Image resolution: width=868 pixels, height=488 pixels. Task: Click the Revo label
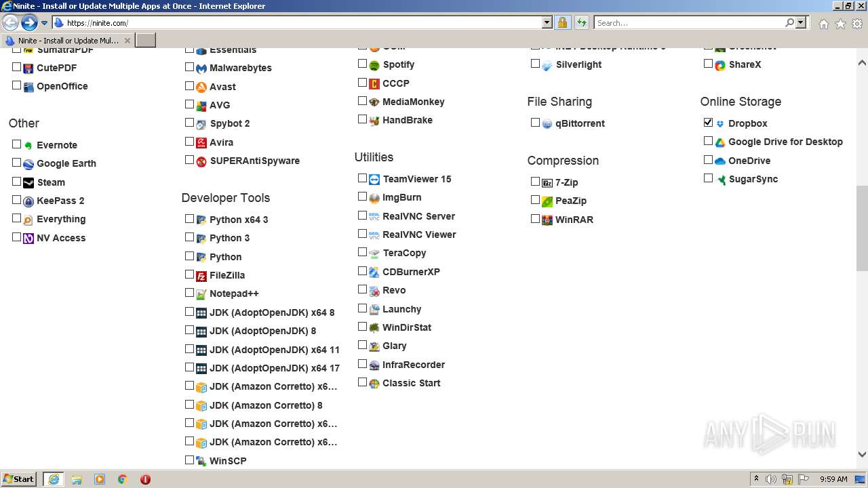(394, 290)
